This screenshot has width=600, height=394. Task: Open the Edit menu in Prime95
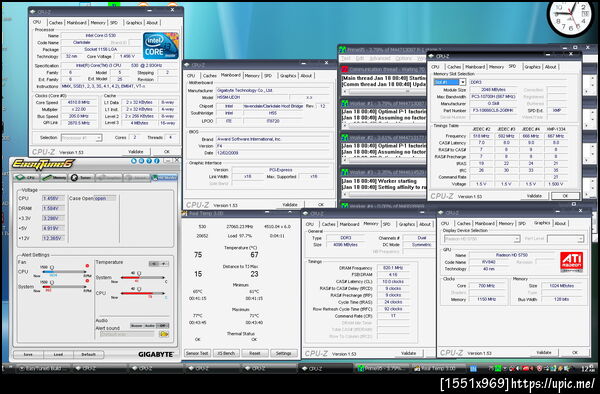(x=360, y=59)
